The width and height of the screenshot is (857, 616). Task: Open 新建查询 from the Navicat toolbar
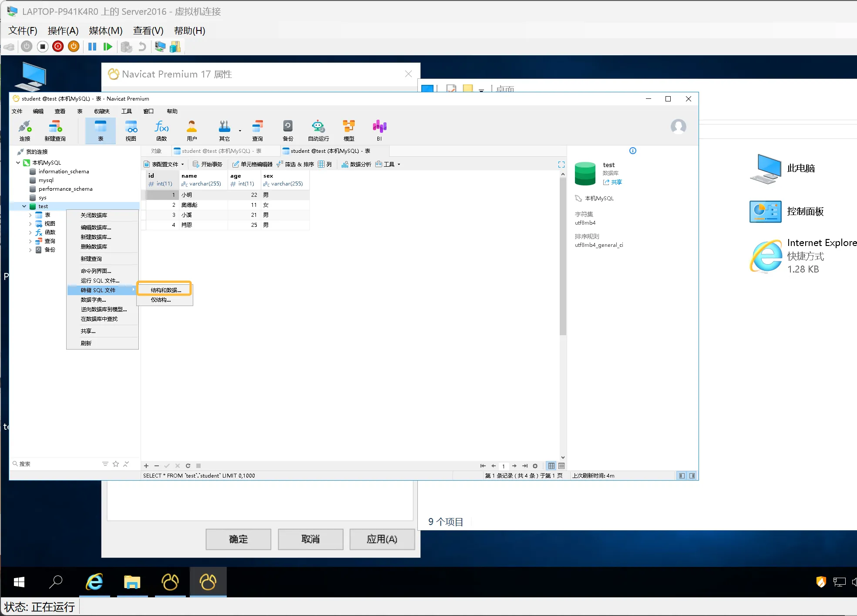55,130
